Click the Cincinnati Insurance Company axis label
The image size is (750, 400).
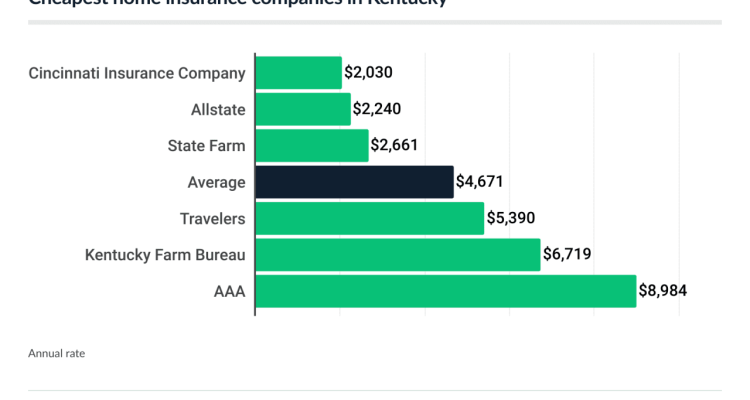coord(137,73)
